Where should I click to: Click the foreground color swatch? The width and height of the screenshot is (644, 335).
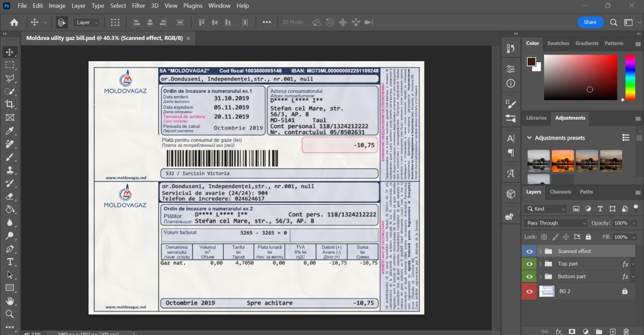coord(531,62)
